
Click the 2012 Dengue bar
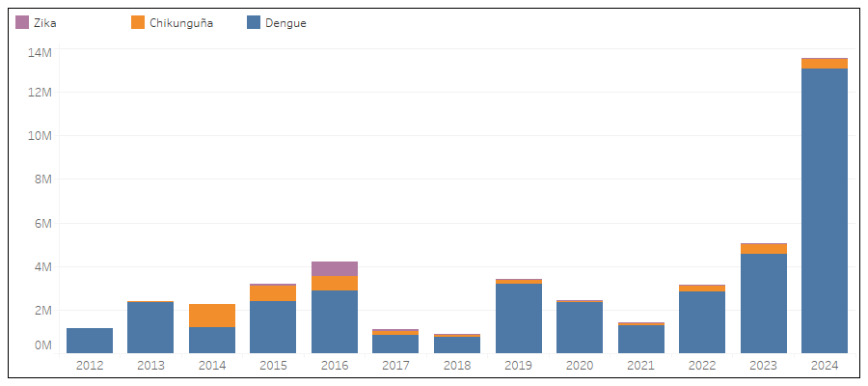[90, 341]
